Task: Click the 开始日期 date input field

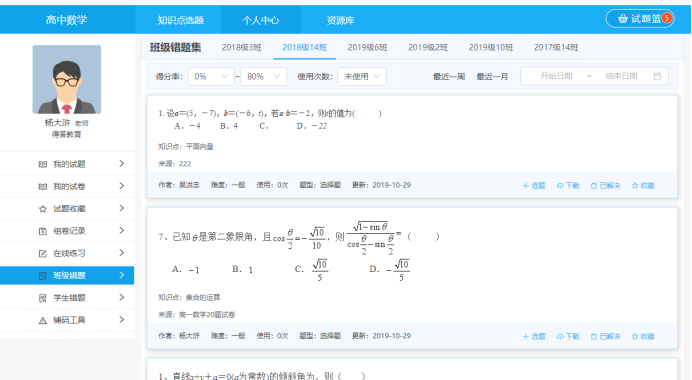Action: pos(556,76)
